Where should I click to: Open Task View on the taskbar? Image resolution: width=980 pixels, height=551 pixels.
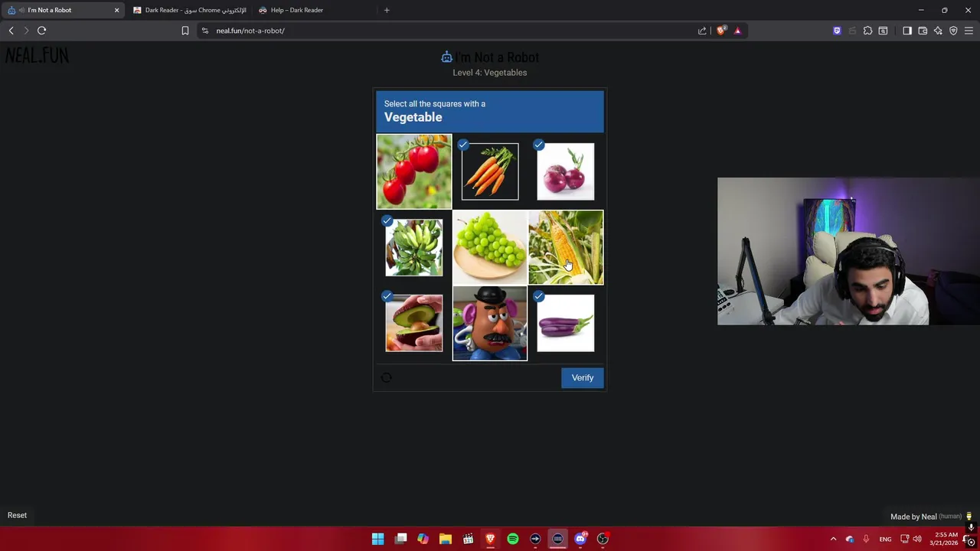click(400, 539)
